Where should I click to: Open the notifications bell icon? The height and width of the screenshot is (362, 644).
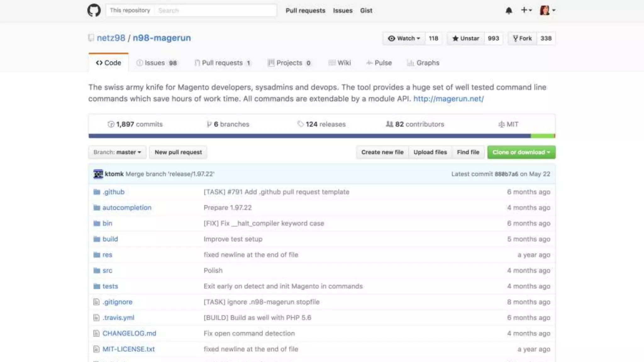tap(508, 11)
